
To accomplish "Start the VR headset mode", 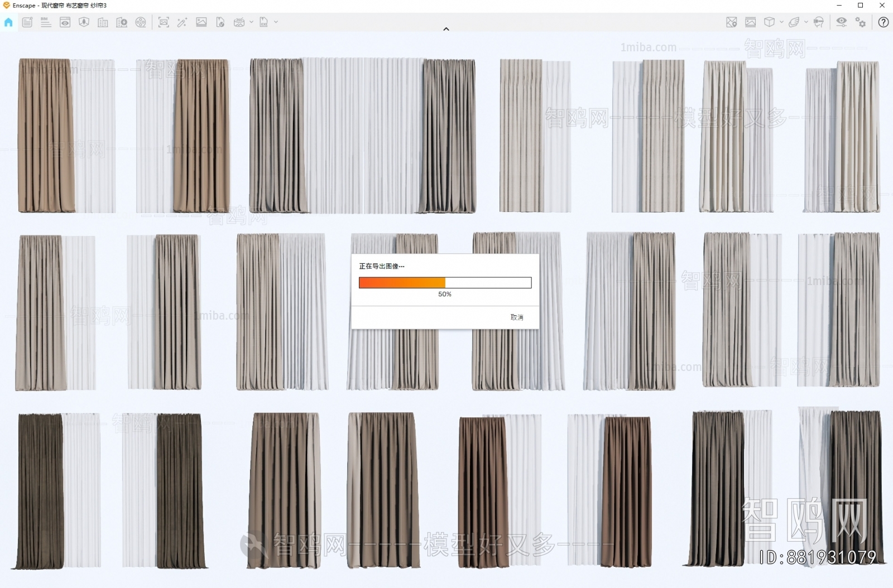I will [x=819, y=23].
